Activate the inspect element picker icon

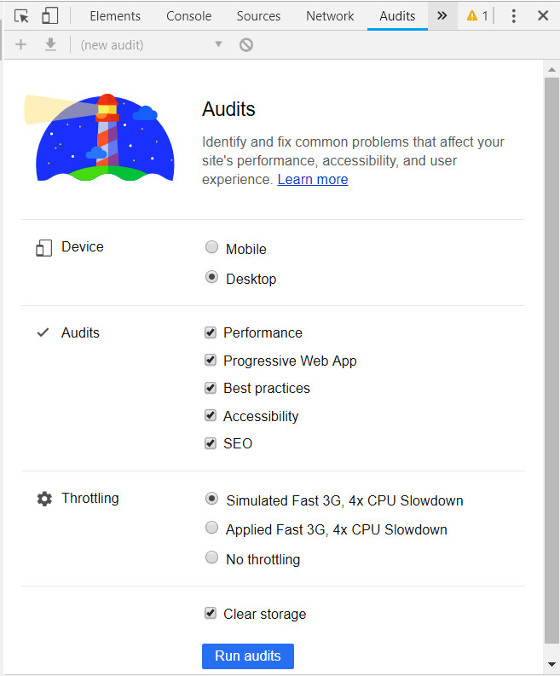(x=21, y=16)
